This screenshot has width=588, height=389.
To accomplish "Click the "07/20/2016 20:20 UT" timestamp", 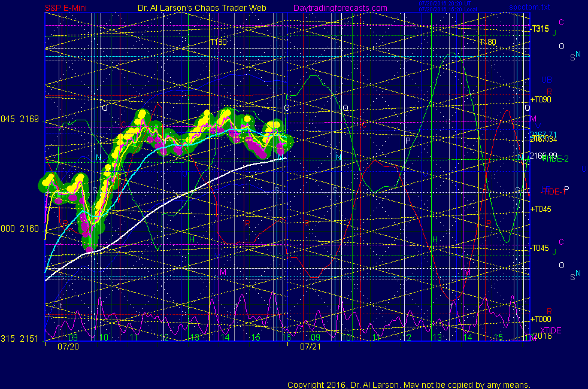I will coord(445,4).
